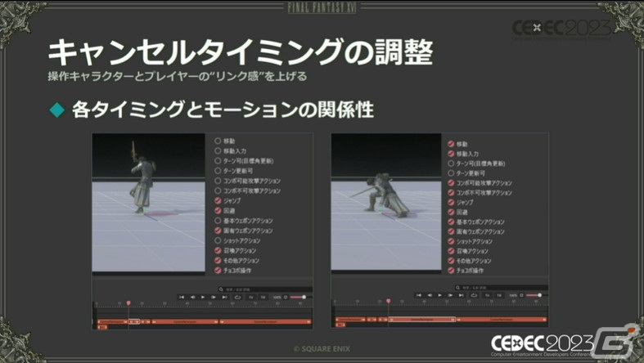Toggle loop playback in right editor

pos(475,295)
